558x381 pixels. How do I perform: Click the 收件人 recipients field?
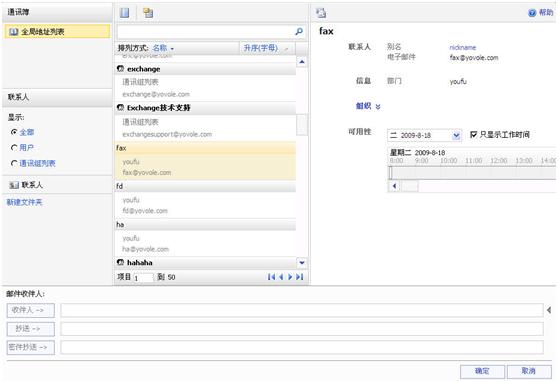point(302,310)
